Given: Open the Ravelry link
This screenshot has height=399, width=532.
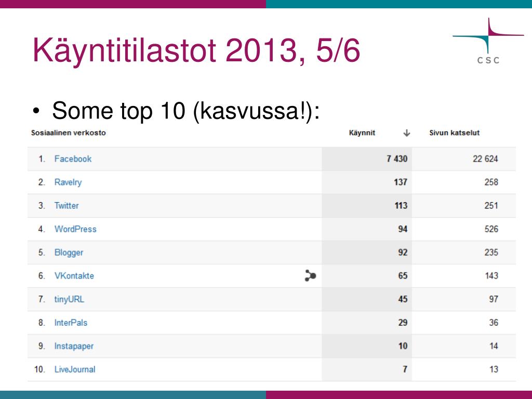Looking at the screenshot, I should (x=68, y=182).
